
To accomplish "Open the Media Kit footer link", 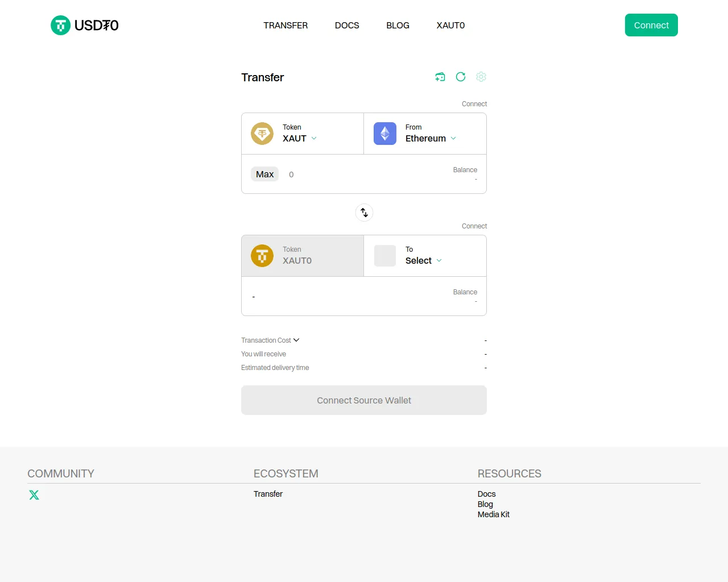I will click(493, 514).
